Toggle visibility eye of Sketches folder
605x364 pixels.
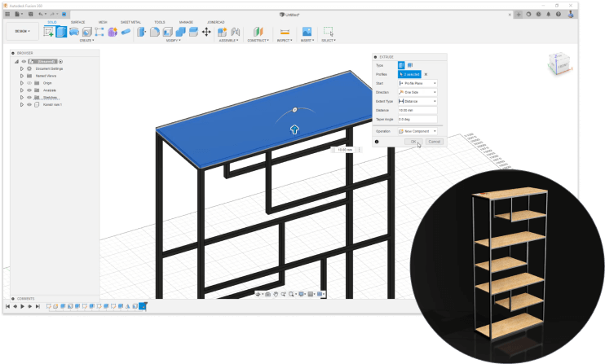point(29,98)
